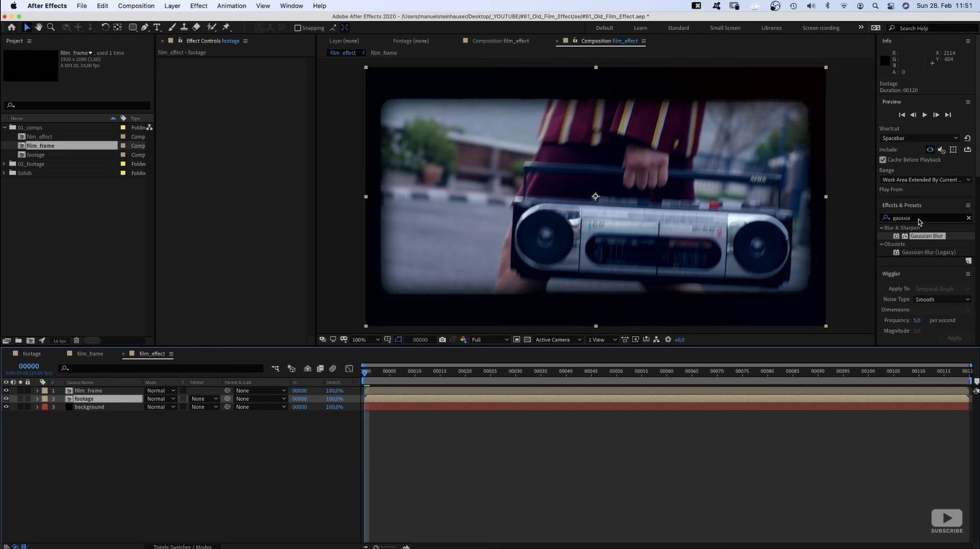The width and height of the screenshot is (980, 549).
Task: Select the Clone Stamp tool
Action: (x=184, y=27)
